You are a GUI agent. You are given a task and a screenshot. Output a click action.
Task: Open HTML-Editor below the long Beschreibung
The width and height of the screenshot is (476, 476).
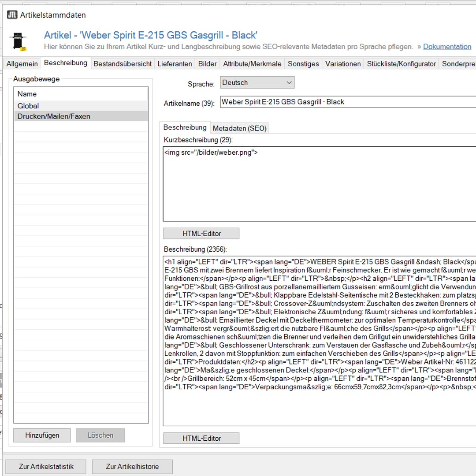201,439
